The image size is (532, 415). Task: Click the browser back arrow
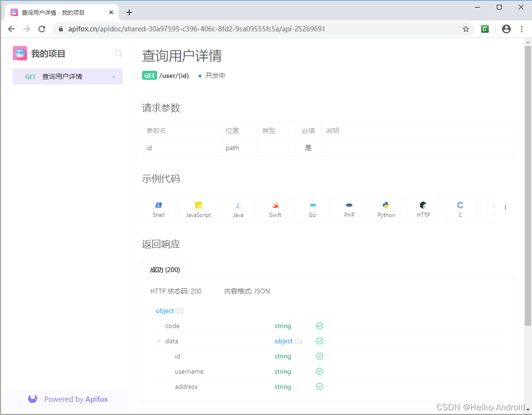click(11, 29)
